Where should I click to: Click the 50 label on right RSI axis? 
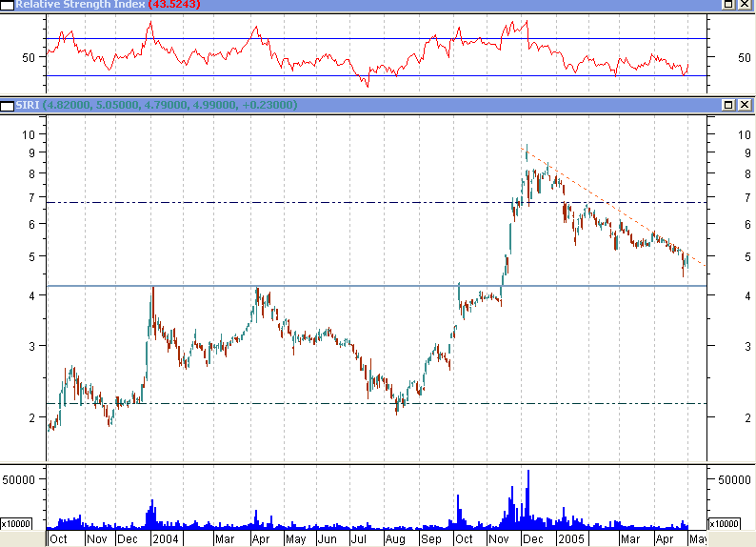[745, 58]
